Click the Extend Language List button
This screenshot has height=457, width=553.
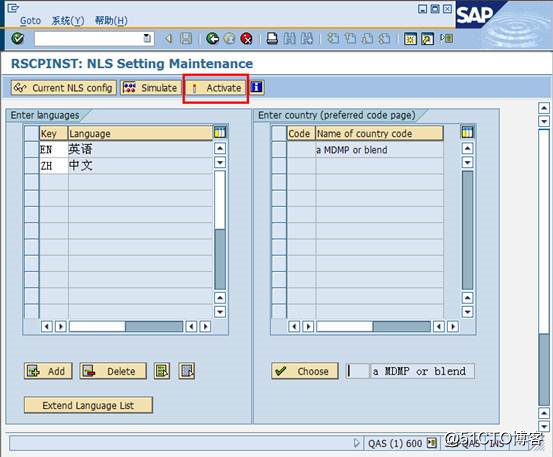88,405
